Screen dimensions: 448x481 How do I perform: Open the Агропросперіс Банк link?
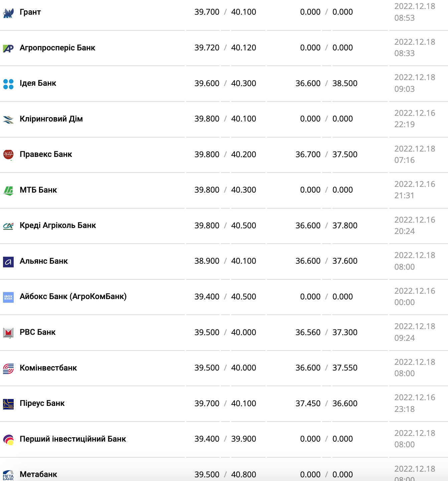pos(57,48)
